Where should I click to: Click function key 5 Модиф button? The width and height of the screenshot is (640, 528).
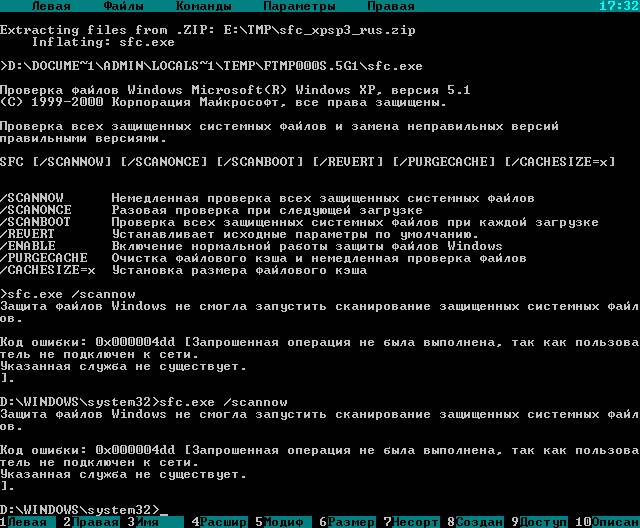tap(283, 522)
